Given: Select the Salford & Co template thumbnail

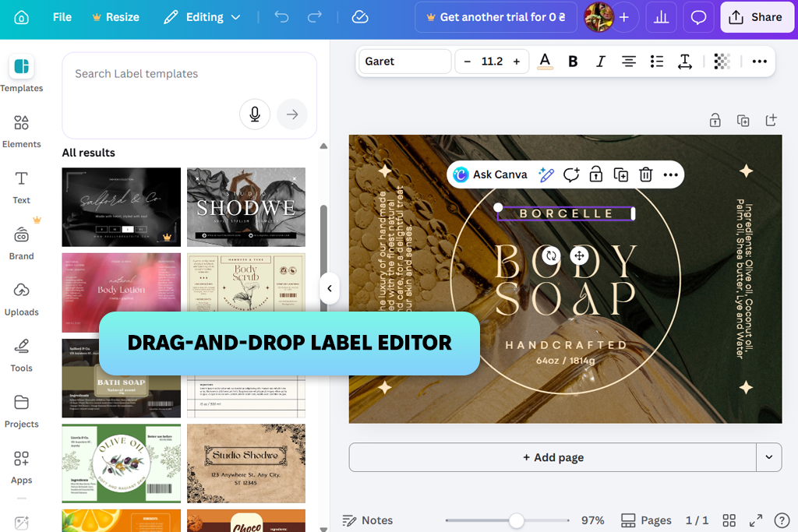Looking at the screenshot, I should [x=121, y=207].
